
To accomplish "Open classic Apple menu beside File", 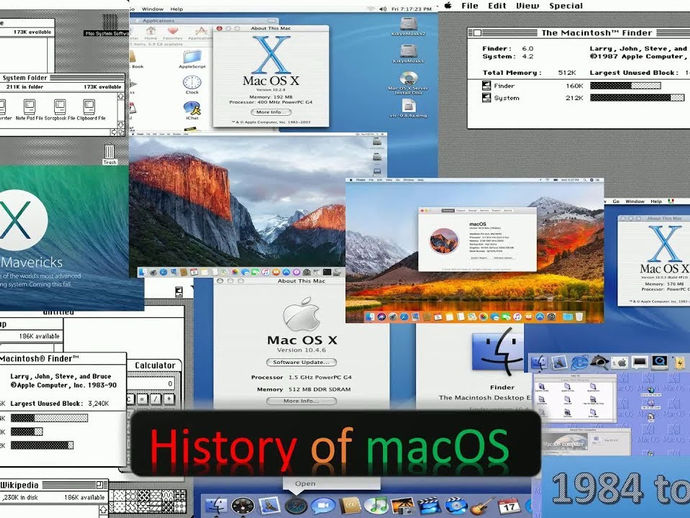I will (448, 6).
